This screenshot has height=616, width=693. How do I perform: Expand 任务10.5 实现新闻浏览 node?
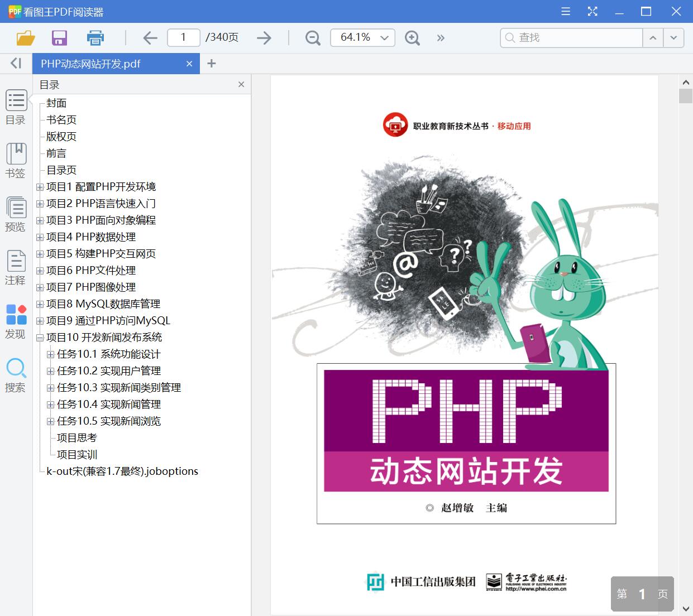(x=51, y=421)
